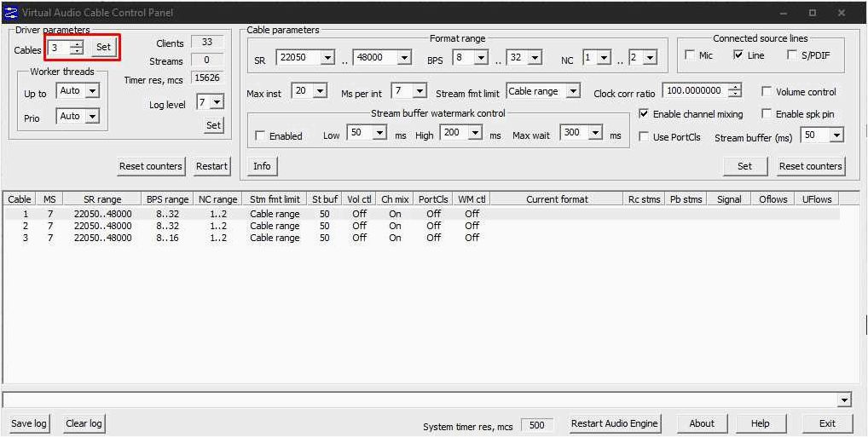Toggle the Mic source line checkbox

(690, 55)
